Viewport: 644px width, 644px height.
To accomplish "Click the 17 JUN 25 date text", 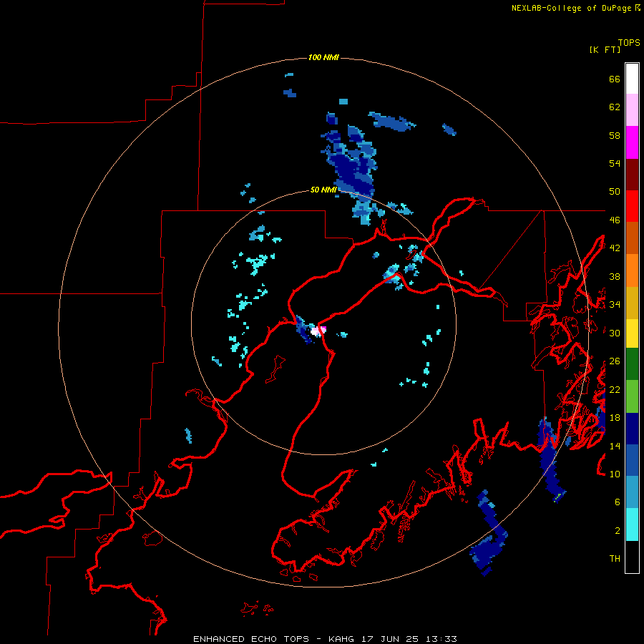I will coord(391,639).
